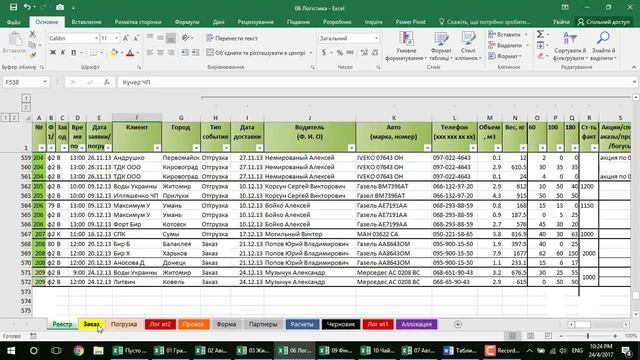Open the font size 11 dropdown
640x360 pixels.
point(117,38)
